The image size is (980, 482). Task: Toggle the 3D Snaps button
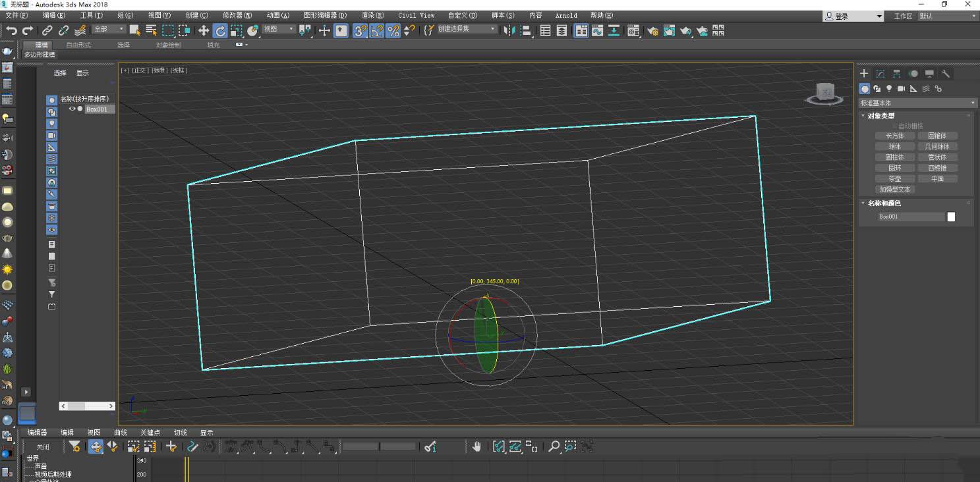(x=360, y=30)
